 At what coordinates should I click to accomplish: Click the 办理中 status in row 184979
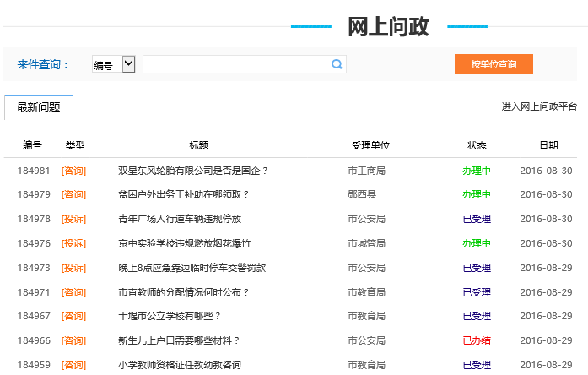(477, 194)
